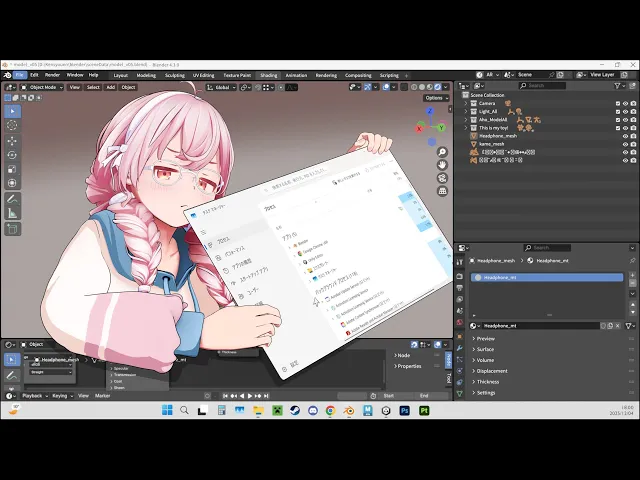This screenshot has height=480, width=640.
Task: Duplicate the Headphone_mt material
Action: click(610, 326)
